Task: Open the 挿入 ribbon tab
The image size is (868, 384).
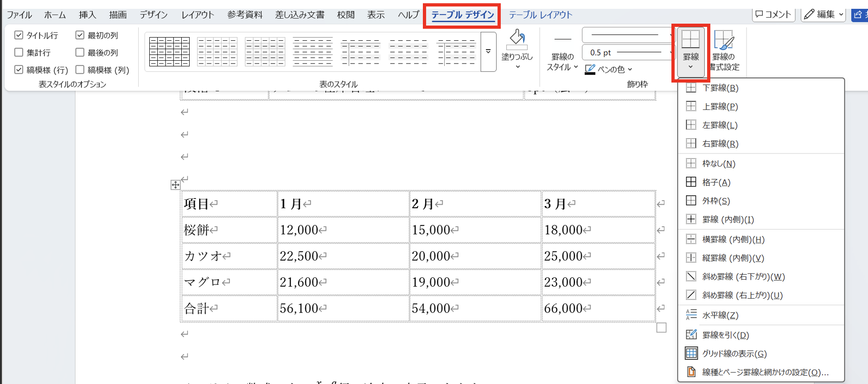Action: pyautogui.click(x=87, y=15)
